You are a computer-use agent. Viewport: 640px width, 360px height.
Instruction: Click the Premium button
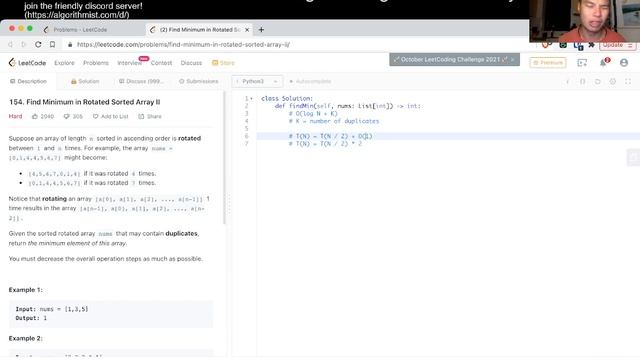coord(548,63)
